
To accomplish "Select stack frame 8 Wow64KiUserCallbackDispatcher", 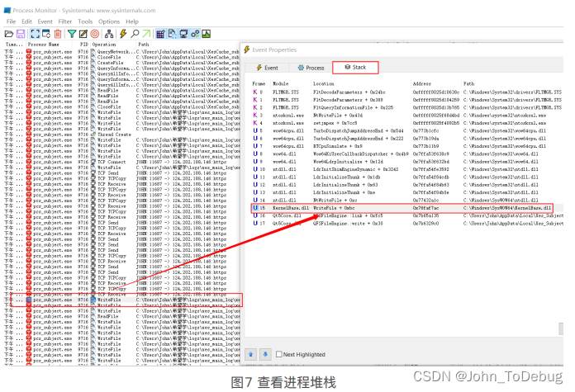I will point(407,153).
